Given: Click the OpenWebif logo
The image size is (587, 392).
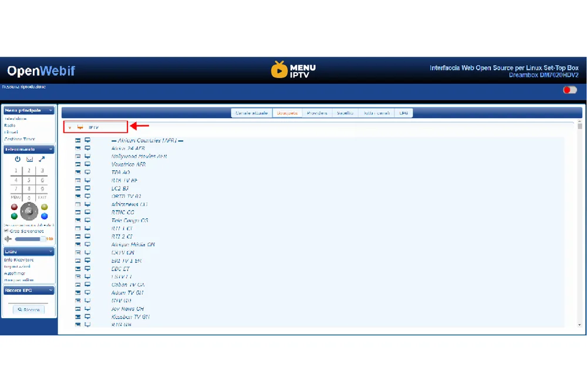Looking at the screenshot, I should coord(41,71).
